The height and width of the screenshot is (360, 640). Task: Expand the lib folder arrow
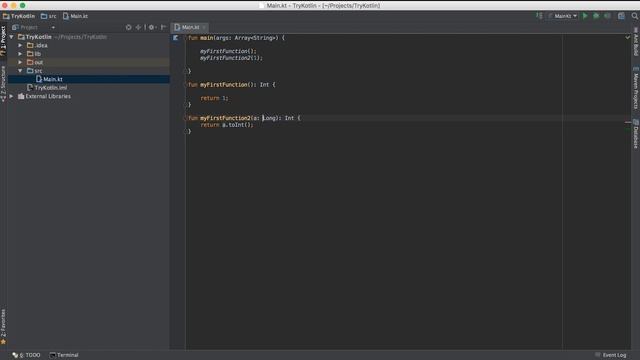point(20,54)
